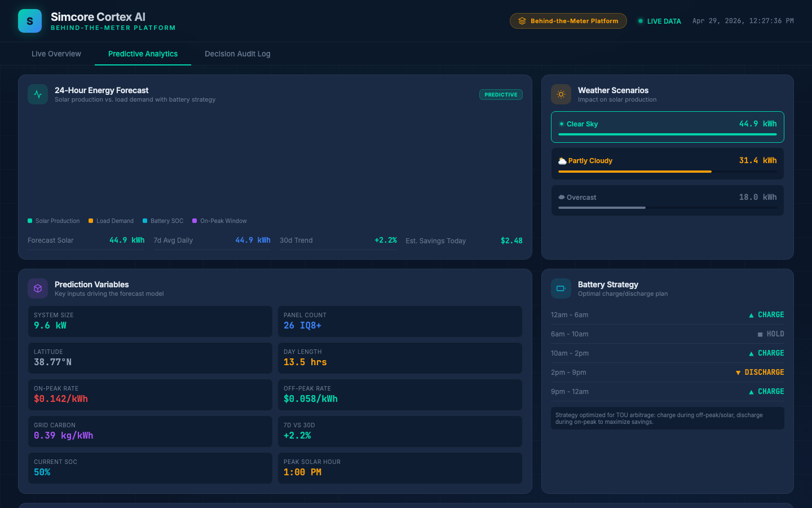The width and height of the screenshot is (812, 508).
Task: Click the PREDICTIVE badge on the forecast panel
Action: point(501,94)
